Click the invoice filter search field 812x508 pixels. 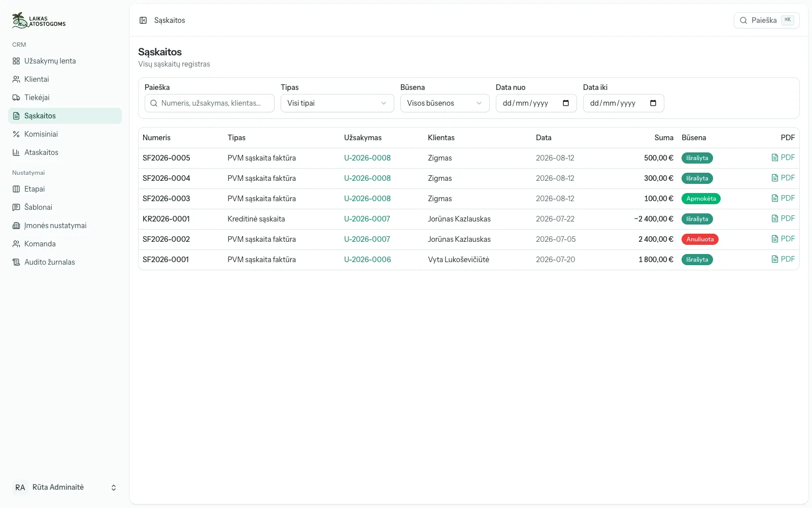click(x=210, y=103)
